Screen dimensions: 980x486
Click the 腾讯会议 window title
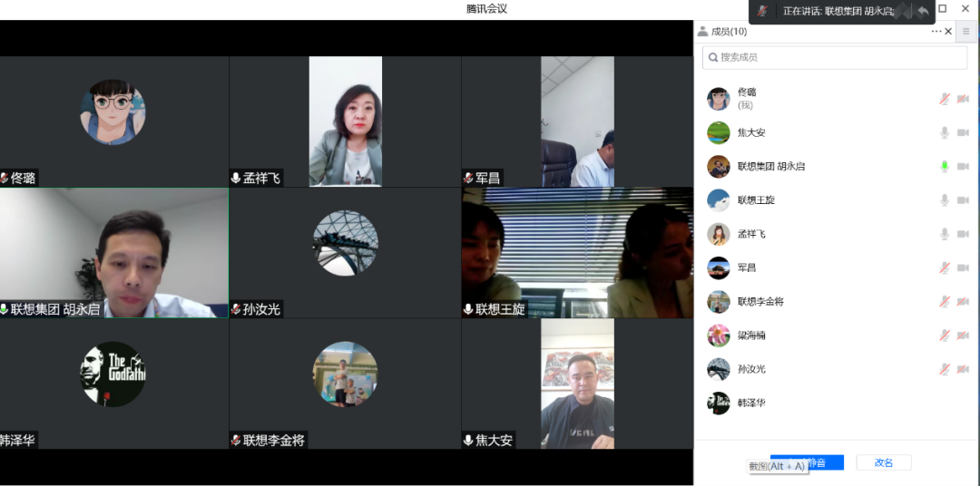tap(486, 9)
